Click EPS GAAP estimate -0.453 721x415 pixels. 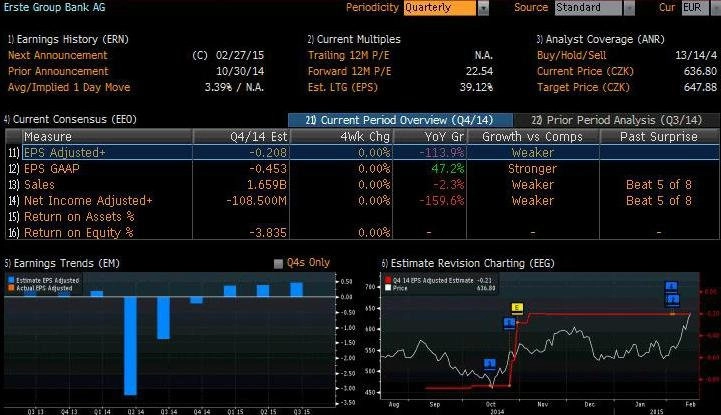tap(268, 169)
